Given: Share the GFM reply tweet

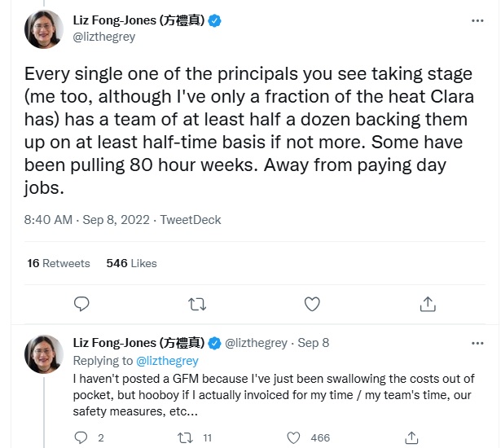Looking at the screenshot, I should coord(411,437).
